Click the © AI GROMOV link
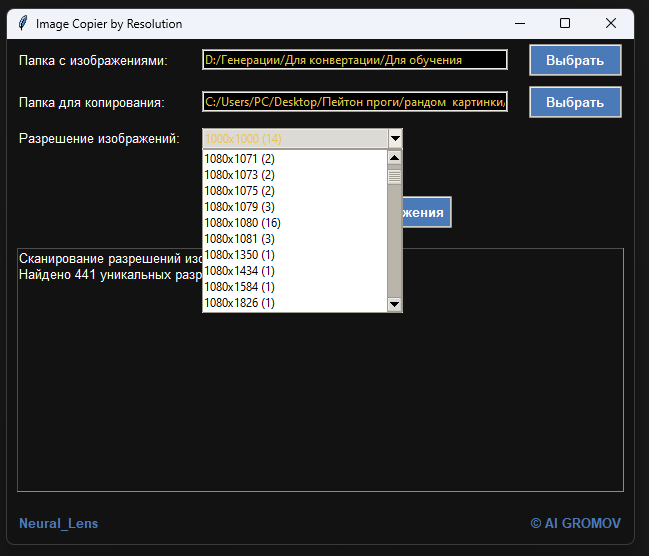This screenshot has width=649, height=556. point(575,523)
